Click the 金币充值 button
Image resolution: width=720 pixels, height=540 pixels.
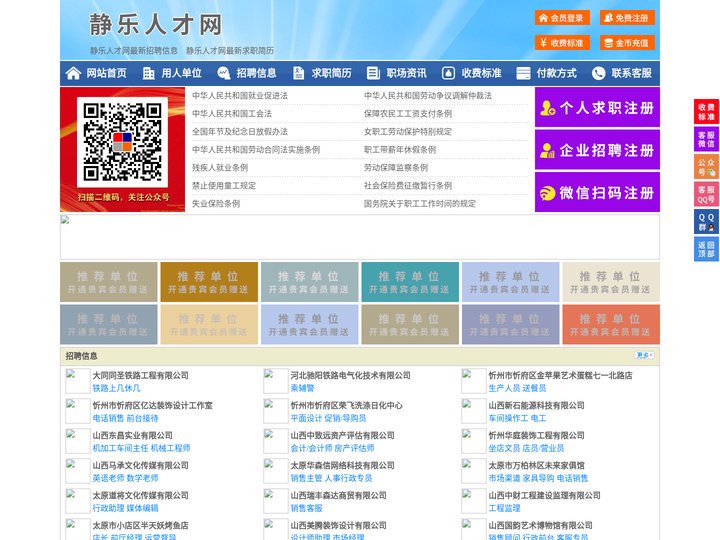pos(627,43)
